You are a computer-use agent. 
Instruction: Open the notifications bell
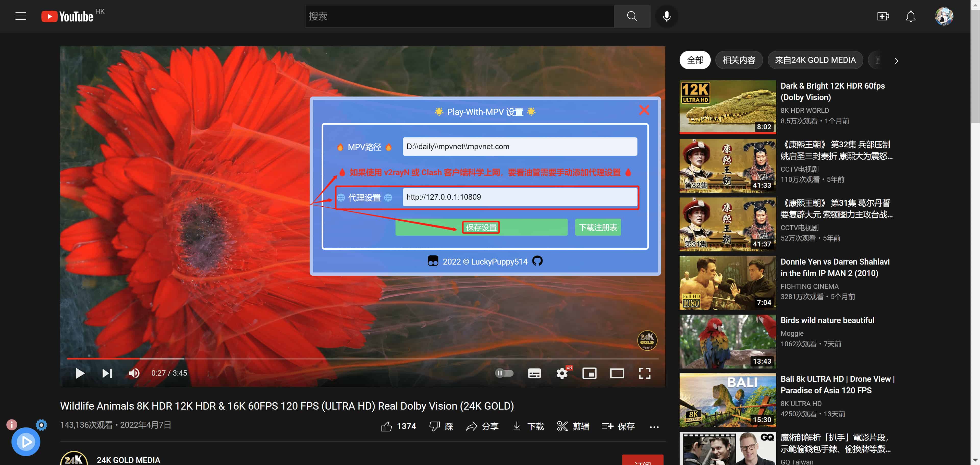[x=910, y=16]
